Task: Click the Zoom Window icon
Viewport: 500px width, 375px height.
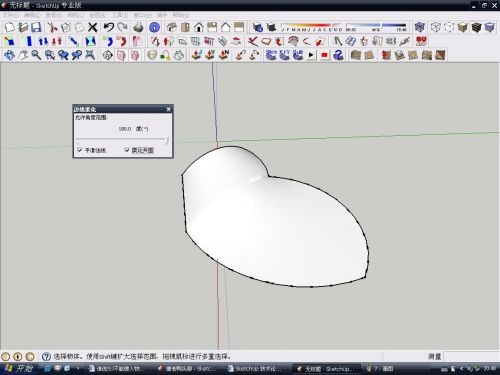Action: coord(50,55)
